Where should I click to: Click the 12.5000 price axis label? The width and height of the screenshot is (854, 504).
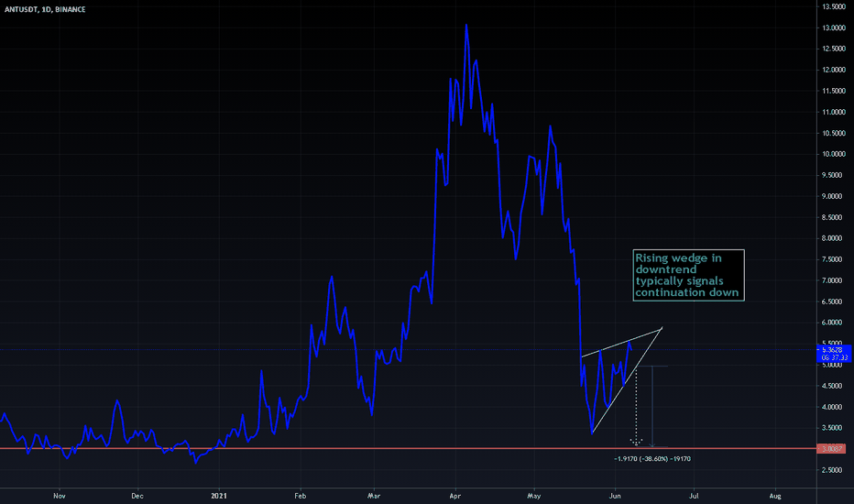834,49
